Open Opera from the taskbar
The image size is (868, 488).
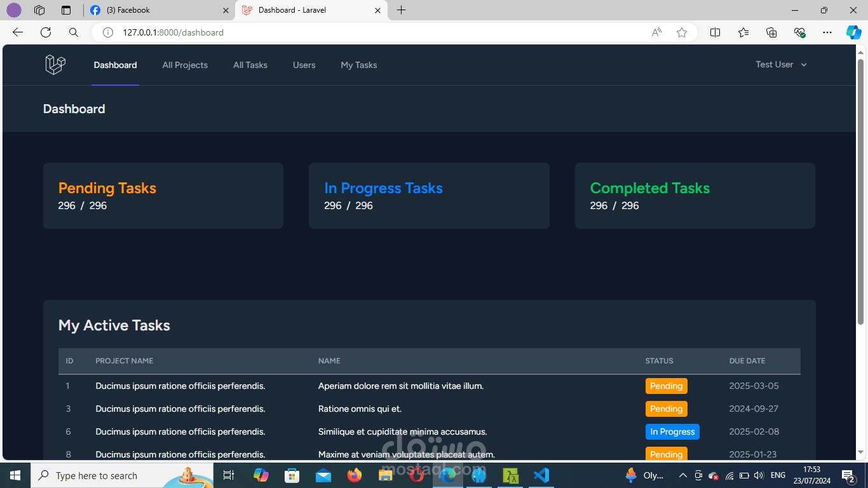click(x=417, y=475)
